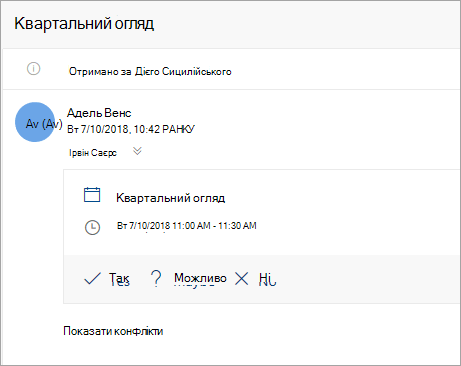Click the clock icon beside the meeting time
This screenshot has width=461, height=366.
click(x=92, y=227)
